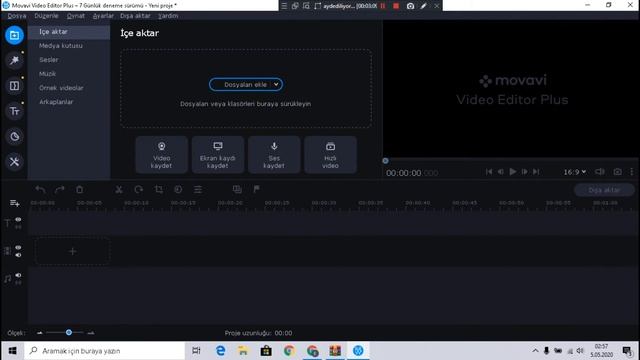Toggle title track visibility eye

click(18, 220)
